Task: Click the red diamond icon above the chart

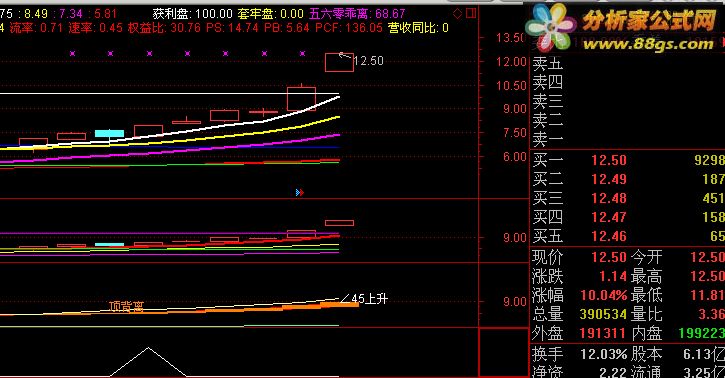Action: click(x=457, y=13)
